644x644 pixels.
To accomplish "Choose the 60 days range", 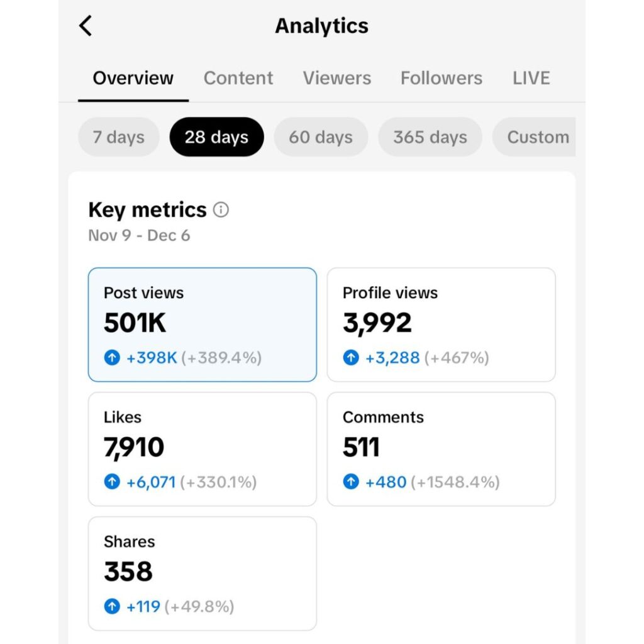I will (x=321, y=137).
